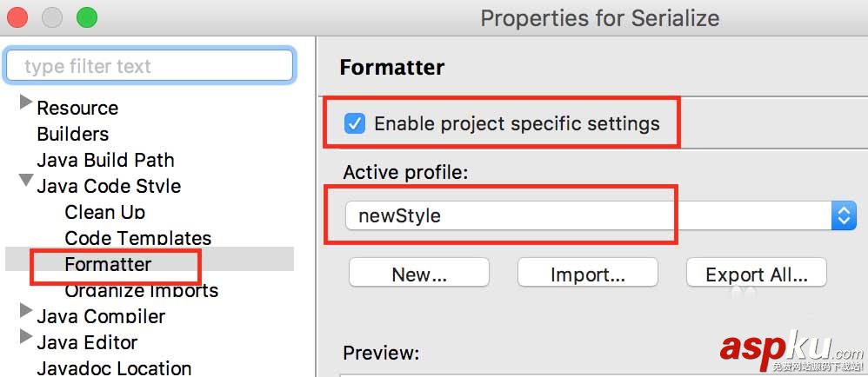868x377 pixels.
Task: Expand the Java Editor node
Action: tap(26, 338)
